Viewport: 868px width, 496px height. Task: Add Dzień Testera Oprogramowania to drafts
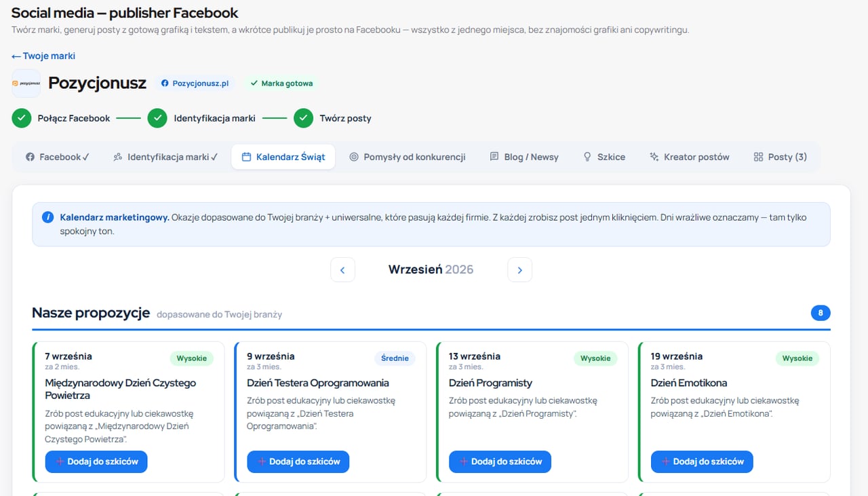pos(298,461)
